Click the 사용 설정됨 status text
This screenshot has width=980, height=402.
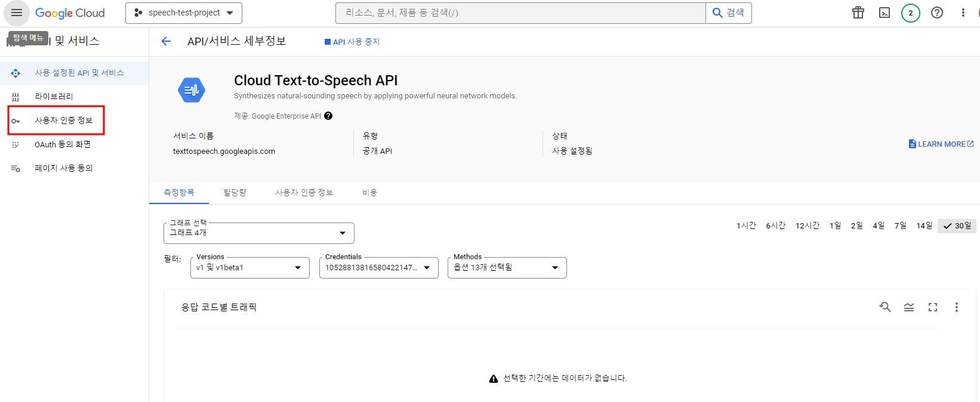coord(572,151)
